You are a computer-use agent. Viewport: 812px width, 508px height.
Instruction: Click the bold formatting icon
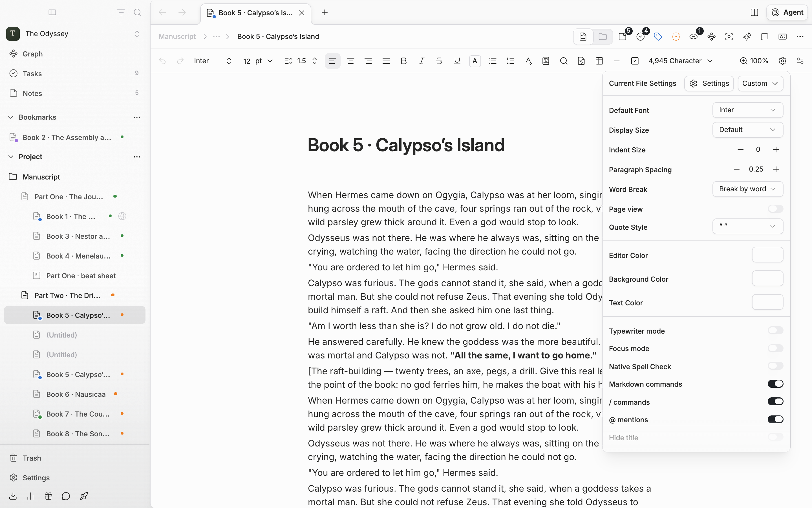point(404,61)
